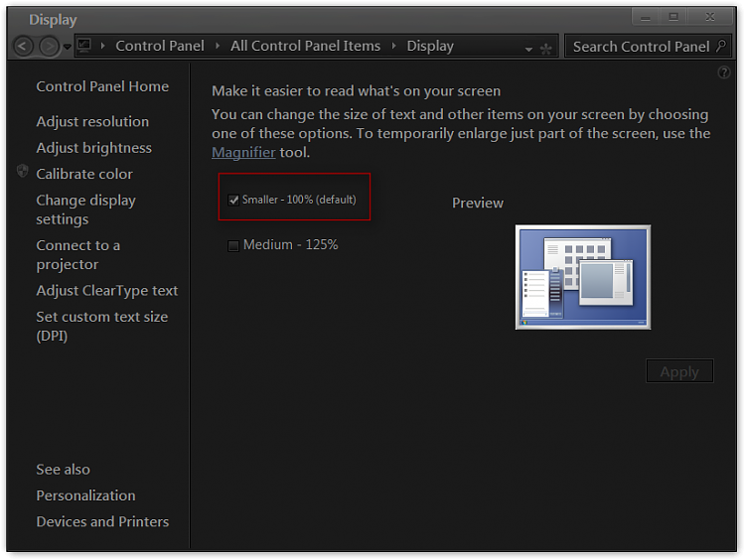Maximize the Display window
The width and height of the screenshot is (745, 560).
click(x=672, y=17)
